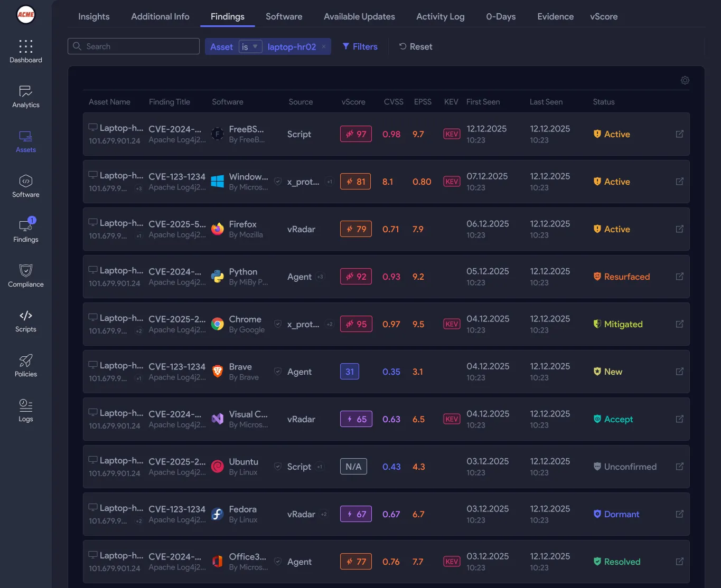The width and height of the screenshot is (721, 588).
Task: Expand +2 sources on Chrome row
Action: (x=330, y=324)
